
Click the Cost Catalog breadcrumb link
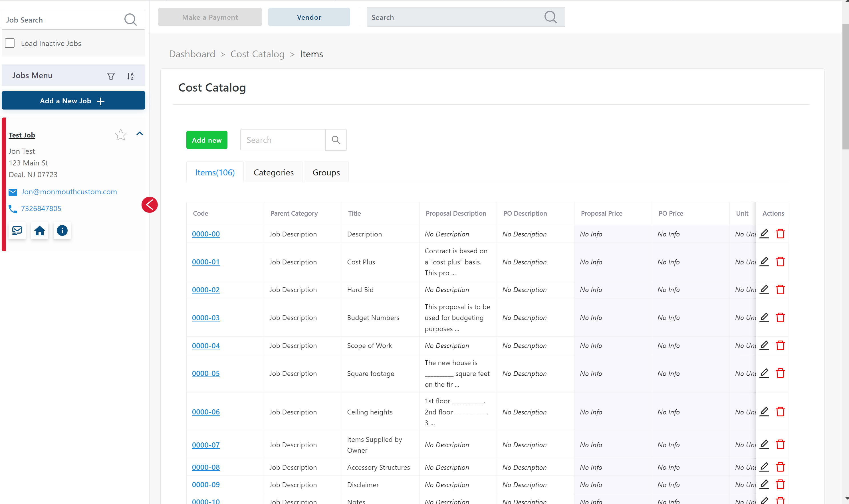click(x=257, y=54)
